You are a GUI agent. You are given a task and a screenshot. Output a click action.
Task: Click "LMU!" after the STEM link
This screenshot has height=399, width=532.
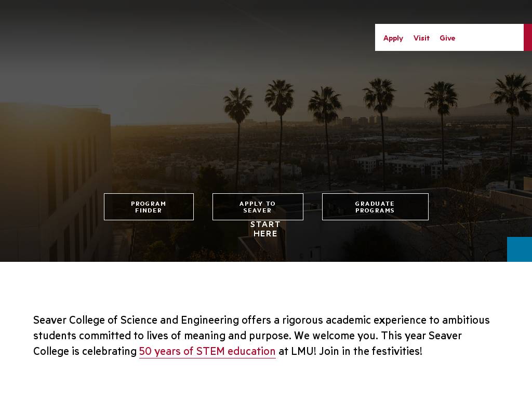tap(303, 351)
